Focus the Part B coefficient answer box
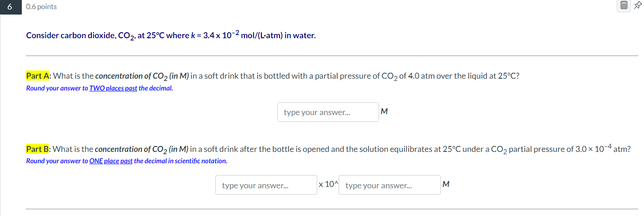644x216 pixels. pos(266,185)
